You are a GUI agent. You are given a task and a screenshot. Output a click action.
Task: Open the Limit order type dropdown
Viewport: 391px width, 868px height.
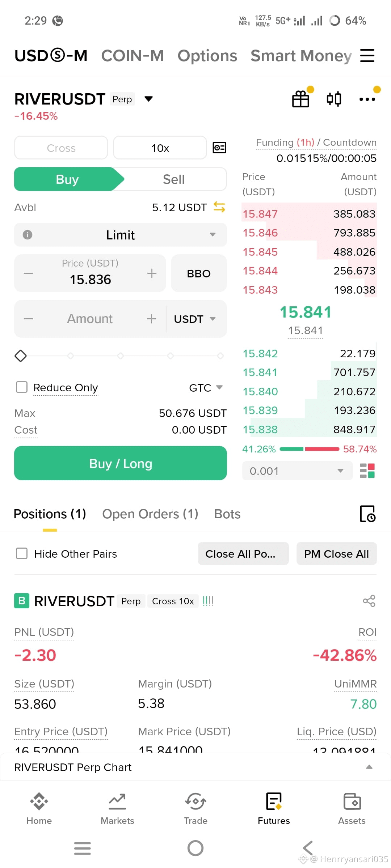tap(121, 235)
